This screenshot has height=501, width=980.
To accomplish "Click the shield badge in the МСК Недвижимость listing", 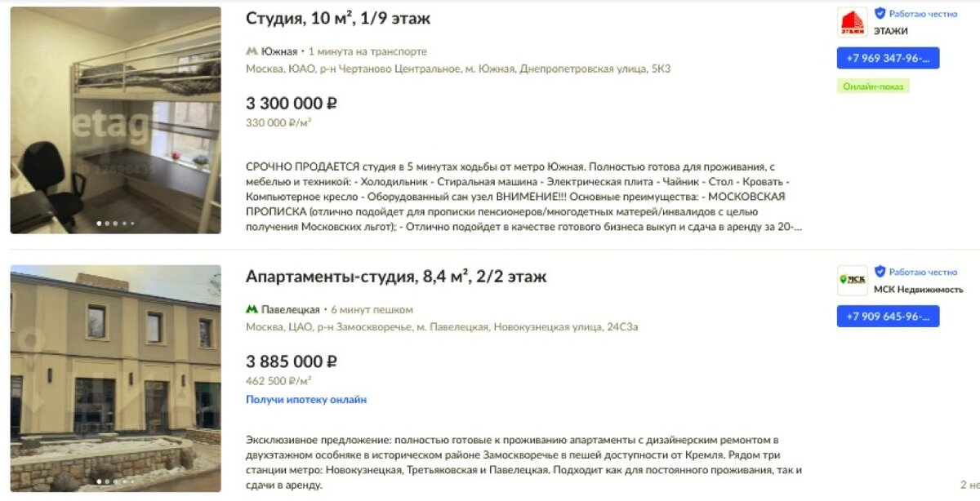I will click(x=880, y=272).
